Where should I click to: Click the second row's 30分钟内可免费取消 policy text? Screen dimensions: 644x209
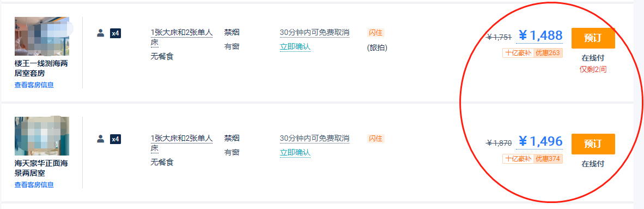click(314, 138)
